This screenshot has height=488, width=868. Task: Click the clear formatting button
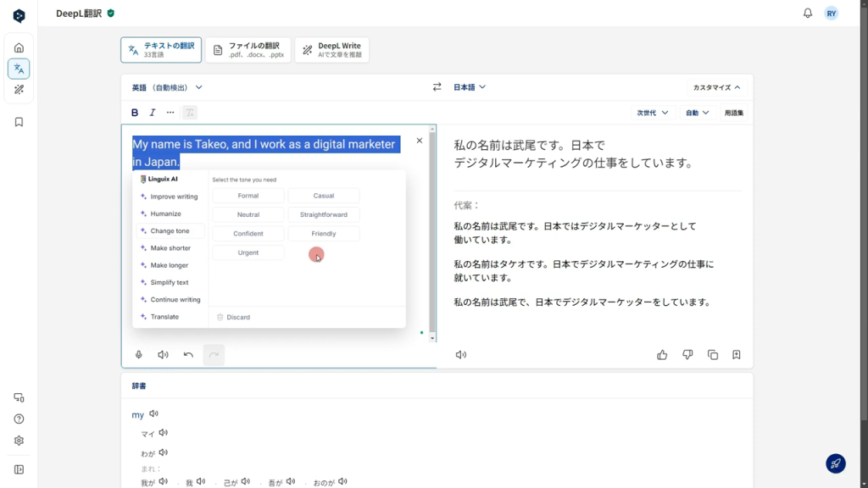(x=190, y=113)
